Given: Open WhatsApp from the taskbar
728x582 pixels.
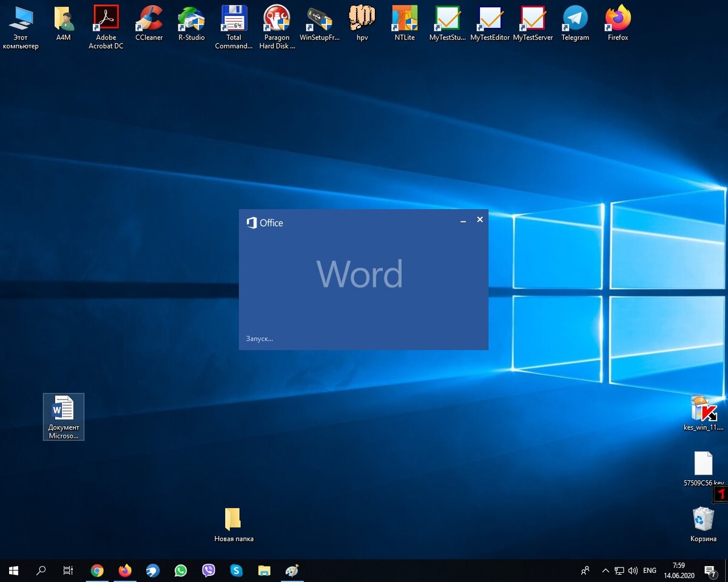Looking at the screenshot, I should (181, 570).
